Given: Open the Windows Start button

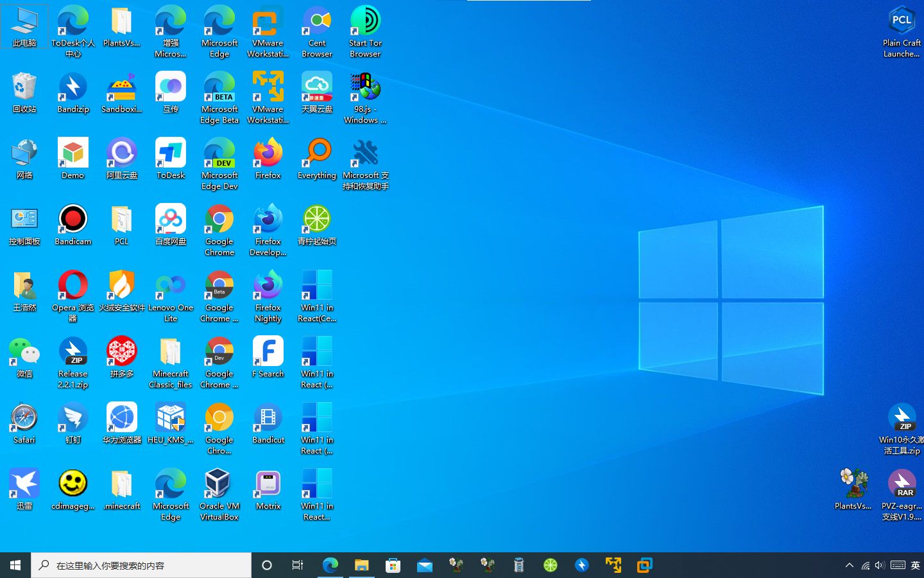Looking at the screenshot, I should [15, 565].
